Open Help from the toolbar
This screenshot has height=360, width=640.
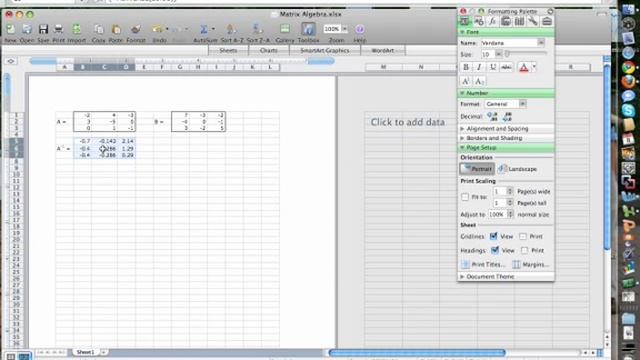(360, 29)
